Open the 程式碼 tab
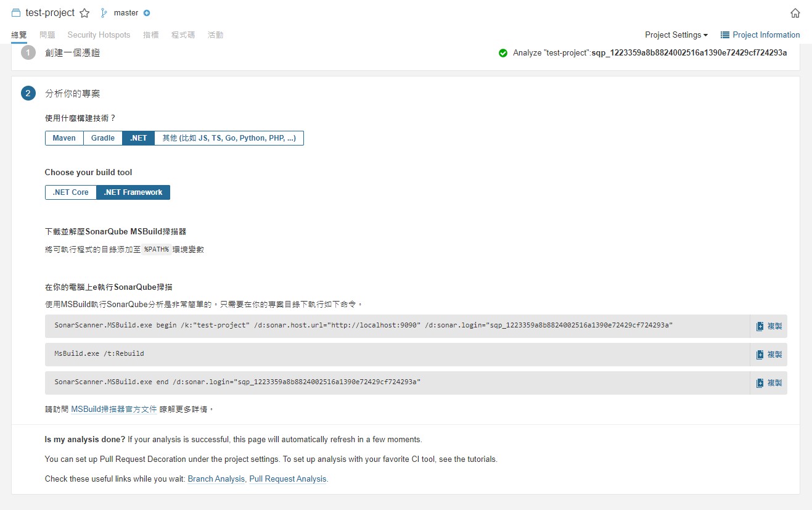The image size is (812, 510). [183, 35]
